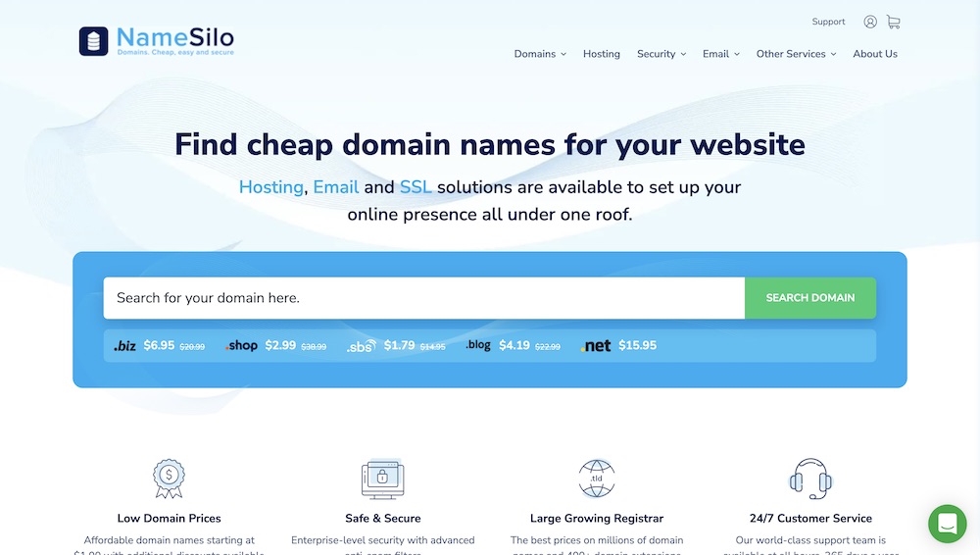Focus the domain search input field
Screen dimensions: 980x555
(423, 298)
